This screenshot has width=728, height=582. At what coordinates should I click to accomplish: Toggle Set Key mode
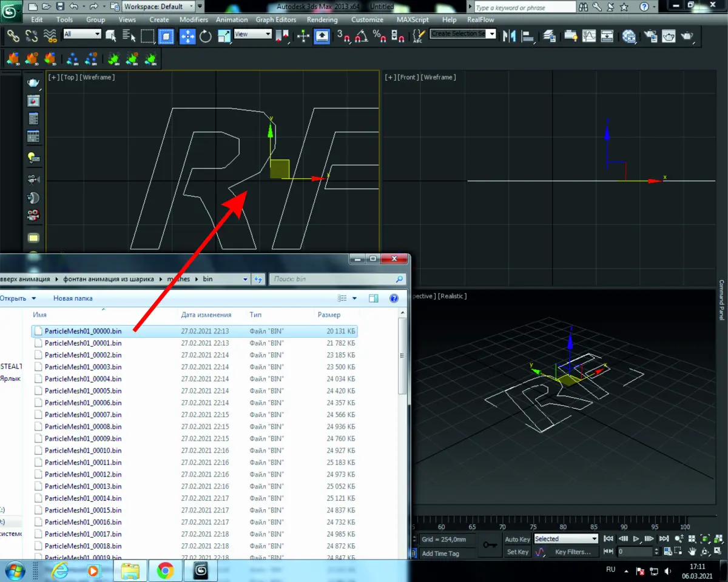pyautogui.click(x=517, y=552)
